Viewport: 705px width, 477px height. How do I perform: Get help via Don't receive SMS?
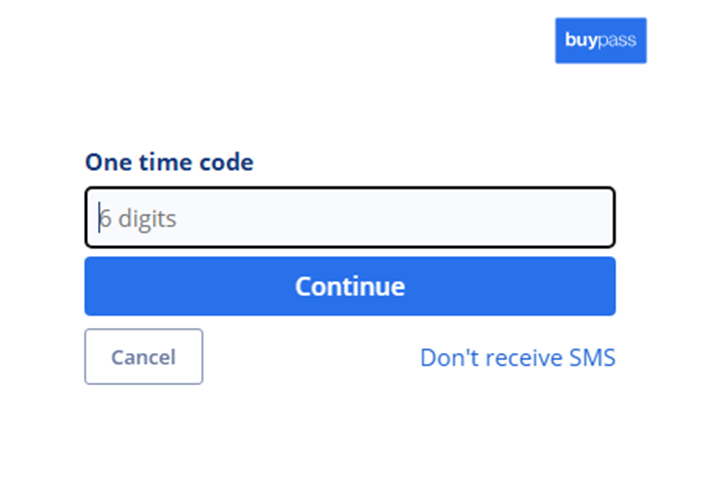(517, 357)
